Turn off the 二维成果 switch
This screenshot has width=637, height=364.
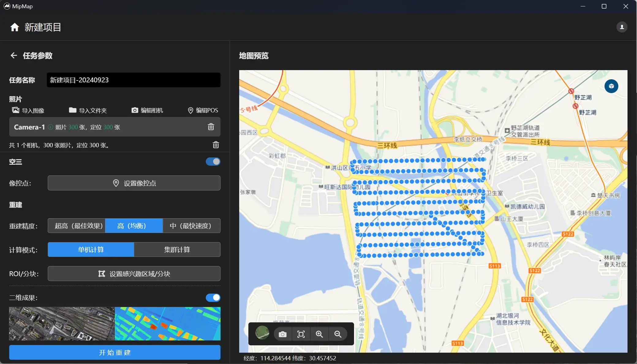(213, 298)
